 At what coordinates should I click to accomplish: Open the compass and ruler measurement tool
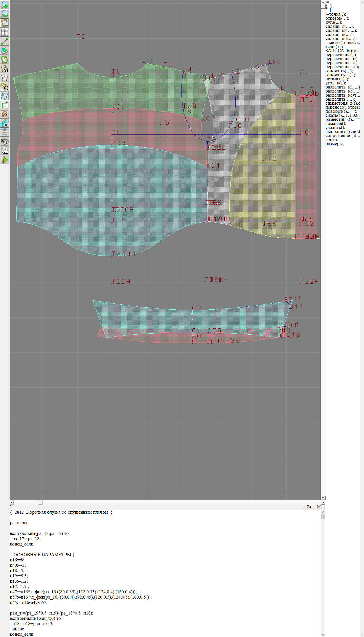[5, 78]
